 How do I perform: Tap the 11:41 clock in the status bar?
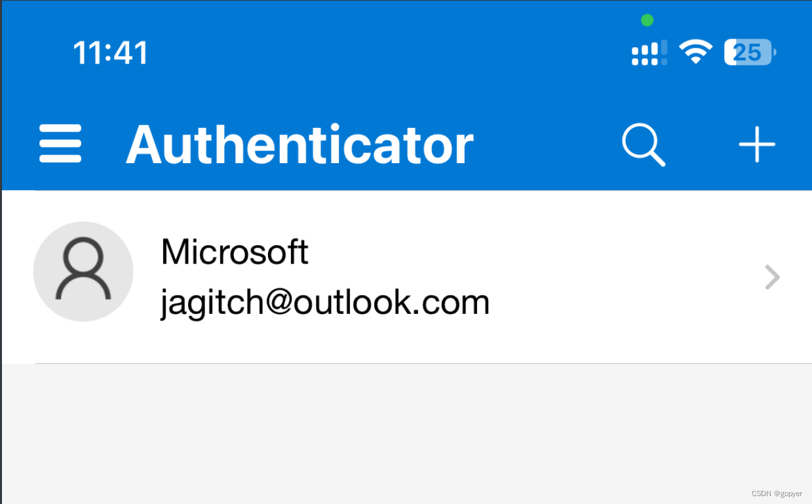(x=111, y=52)
